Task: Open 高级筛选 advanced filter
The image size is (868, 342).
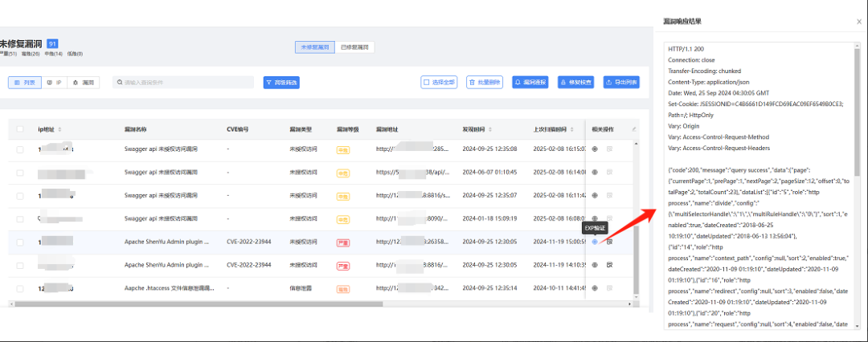Action: click(281, 83)
